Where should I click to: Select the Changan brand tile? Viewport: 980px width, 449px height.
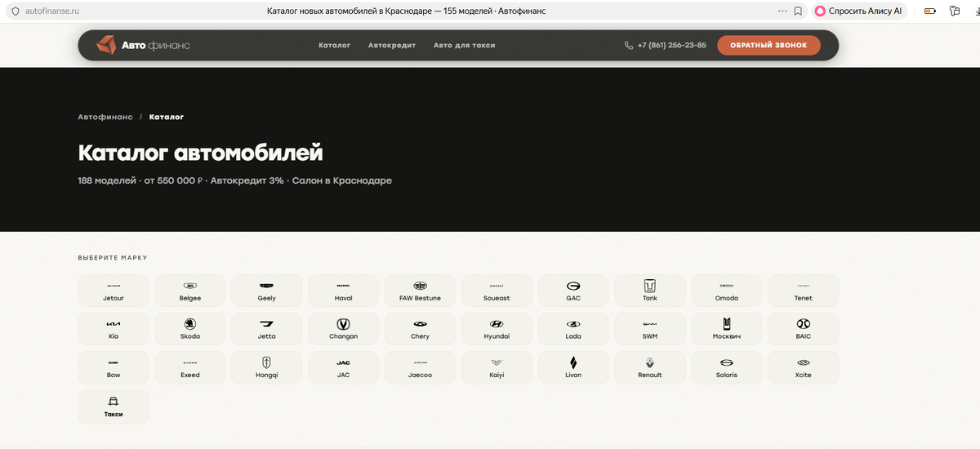(x=344, y=329)
